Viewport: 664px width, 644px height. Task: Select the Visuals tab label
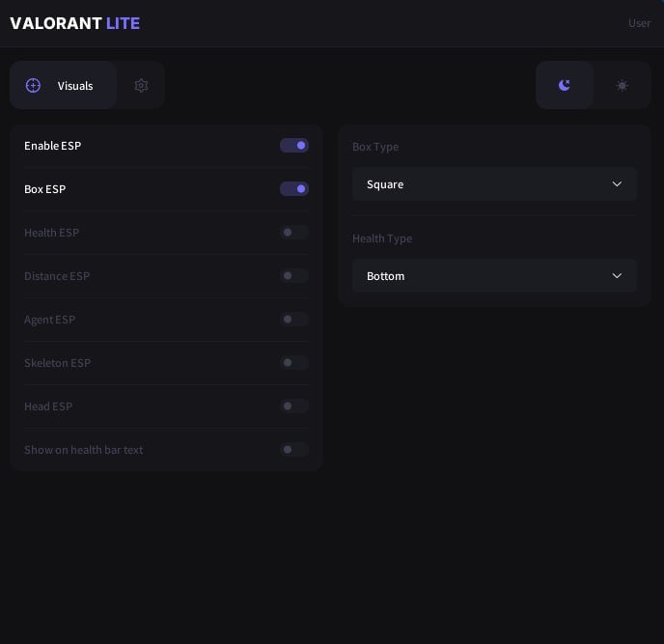(75, 86)
